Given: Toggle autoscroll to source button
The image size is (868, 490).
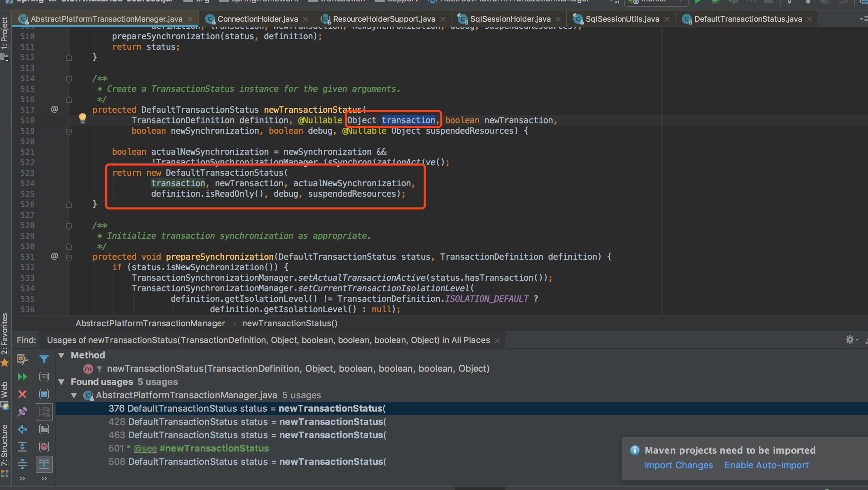Looking at the screenshot, I should 44,464.
